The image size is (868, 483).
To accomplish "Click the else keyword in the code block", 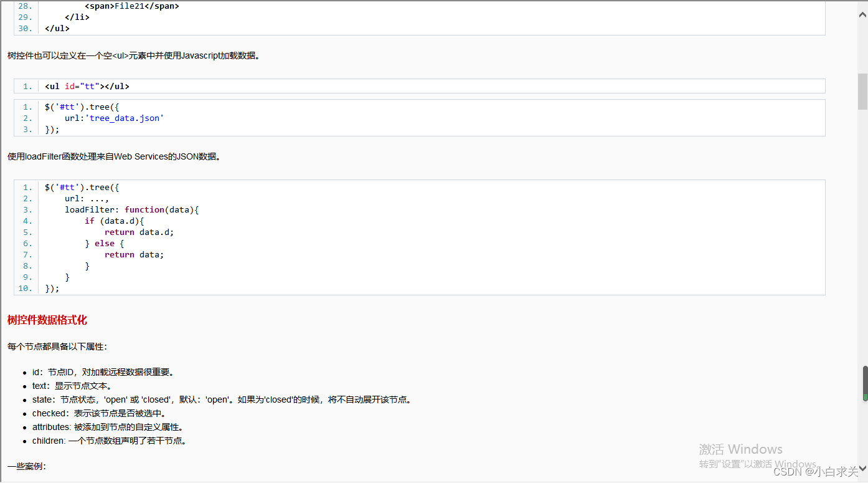I will click(x=104, y=243).
